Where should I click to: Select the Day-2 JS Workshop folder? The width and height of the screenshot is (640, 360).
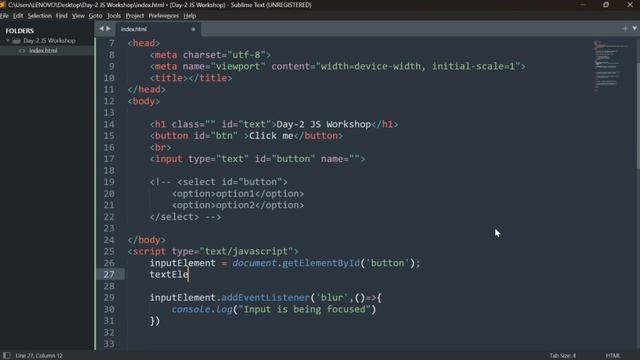49,40
